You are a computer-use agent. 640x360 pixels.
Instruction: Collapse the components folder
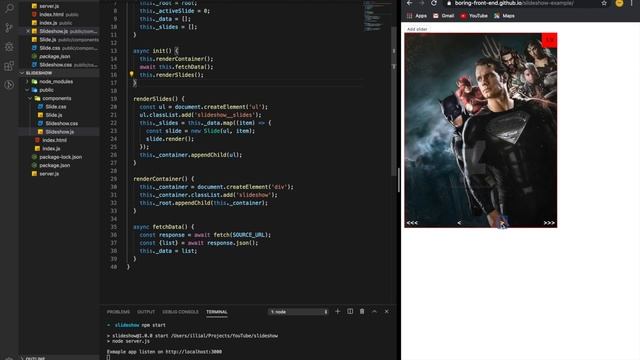[x=56, y=98]
